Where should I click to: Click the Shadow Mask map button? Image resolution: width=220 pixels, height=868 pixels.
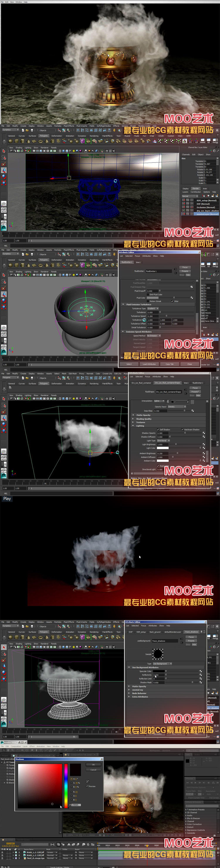point(201,682)
